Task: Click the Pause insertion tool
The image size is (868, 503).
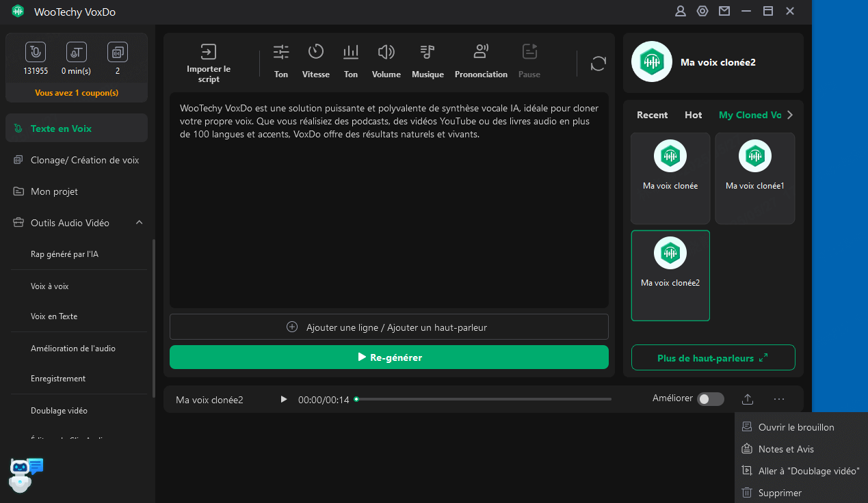Action: [x=529, y=62]
